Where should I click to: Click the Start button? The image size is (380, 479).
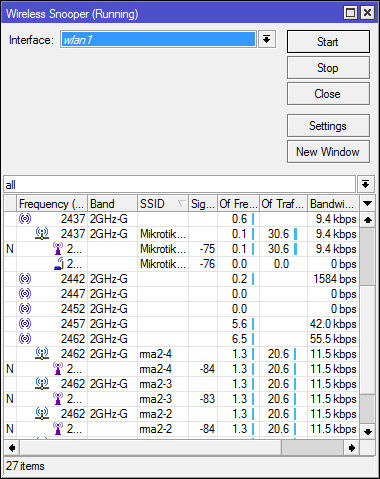328,42
